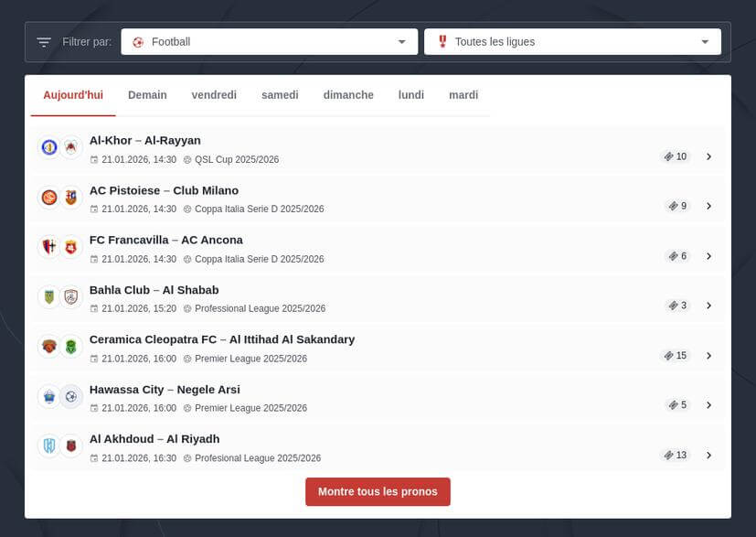Screen dimensions: 756x537
Task: Open the Football sport dropdown
Action: pyautogui.click(x=270, y=42)
